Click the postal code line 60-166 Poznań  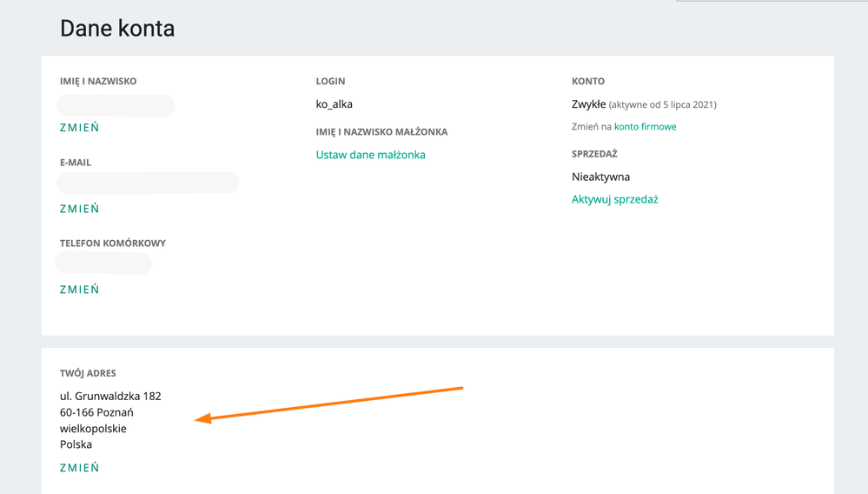(96, 412)
